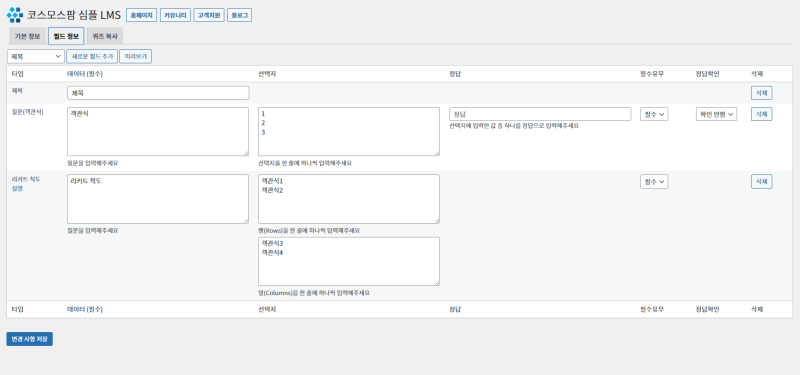Screen dimensions: 800x375
Task: Click the 새로운 필드 추가 button
Action: 92,56
